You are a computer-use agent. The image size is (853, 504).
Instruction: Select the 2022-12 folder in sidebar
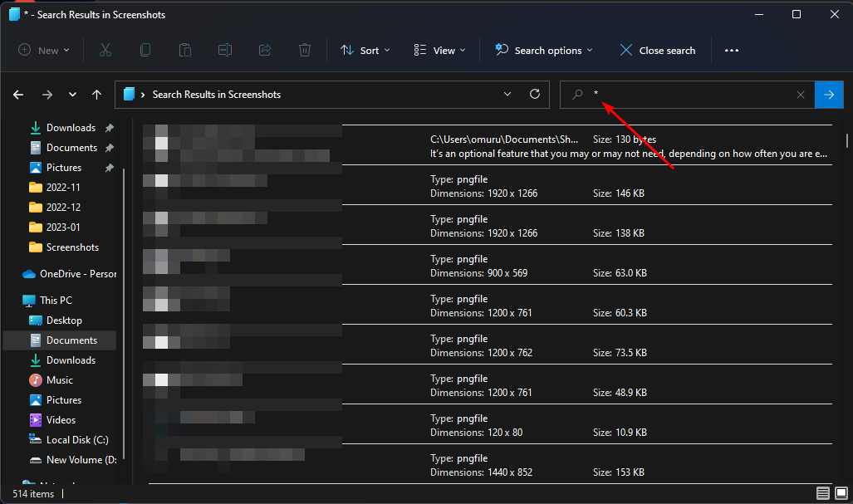pyautogui.click(x=63, y=208)
